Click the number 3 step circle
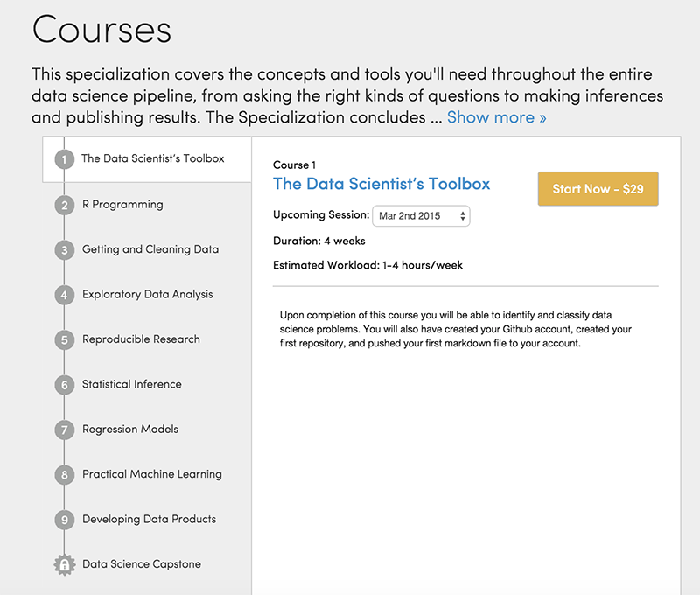Image resolution: width=700 pixels, height=595 pixels. tap(64, 250)
